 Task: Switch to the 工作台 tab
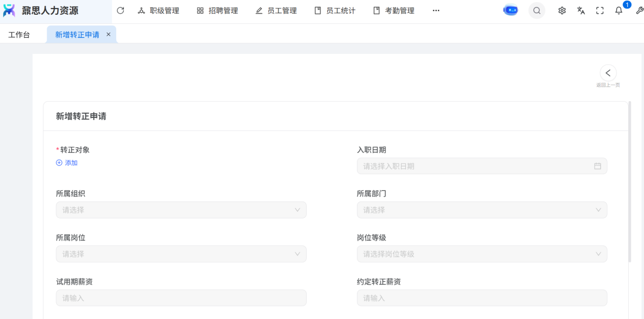click(19, 35)
